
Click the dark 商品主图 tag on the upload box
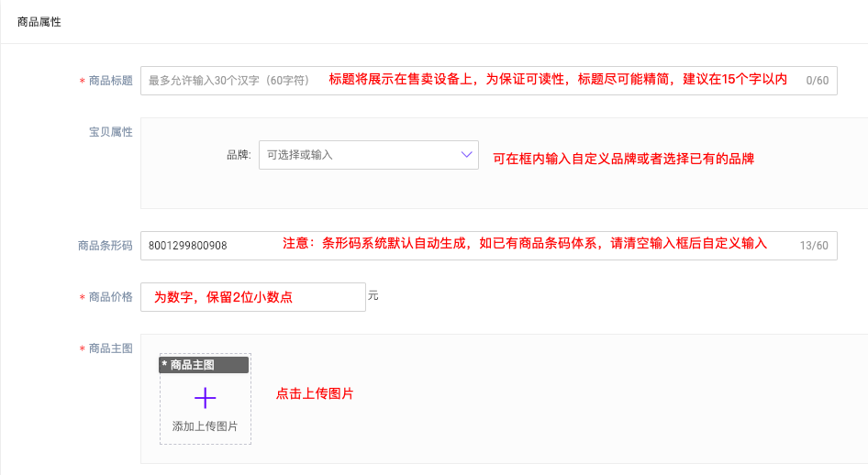point(204,365)
